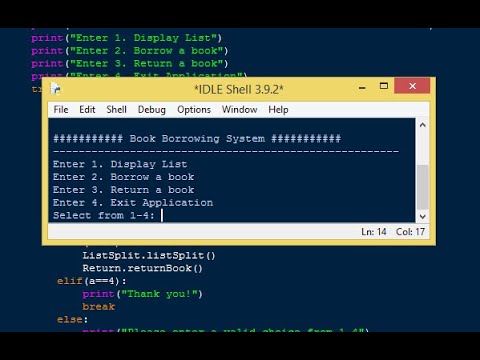The image size is (480, 360).
Task: Open the File menu in IDLE Shell
Action: [x=61, y=109]
